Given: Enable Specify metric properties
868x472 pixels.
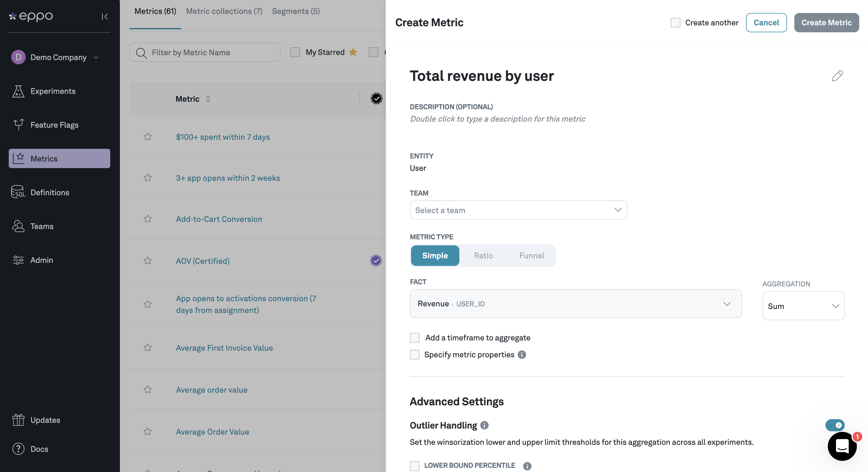Looking at the screenshot, I should coord(414,355).
